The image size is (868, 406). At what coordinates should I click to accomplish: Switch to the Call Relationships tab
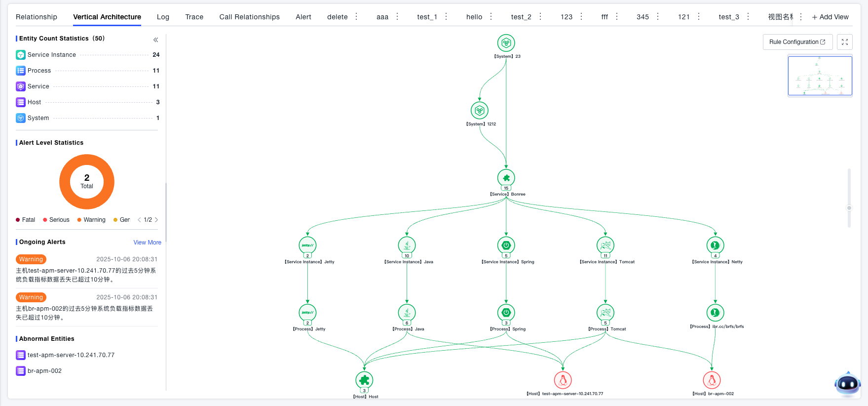click(x=249, y=17)
